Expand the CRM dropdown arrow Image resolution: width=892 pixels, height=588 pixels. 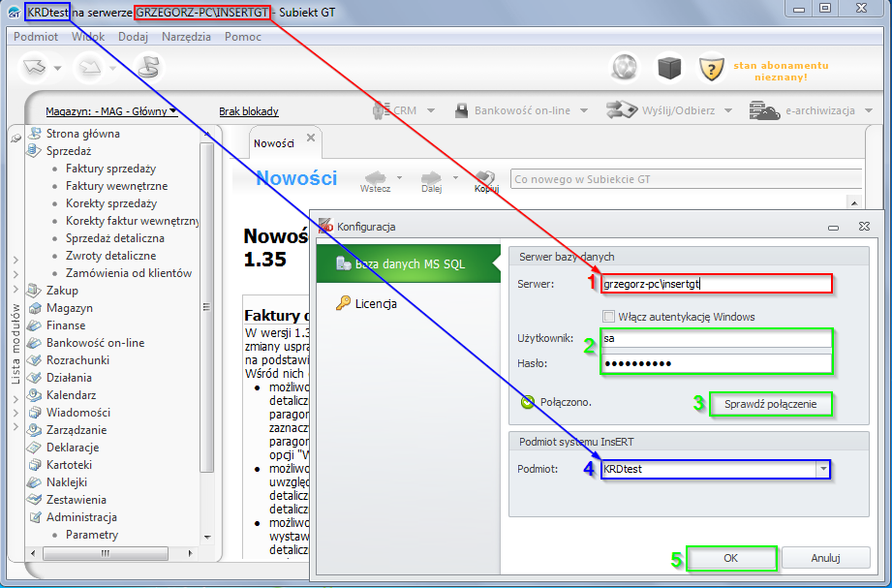click(431, 110)
